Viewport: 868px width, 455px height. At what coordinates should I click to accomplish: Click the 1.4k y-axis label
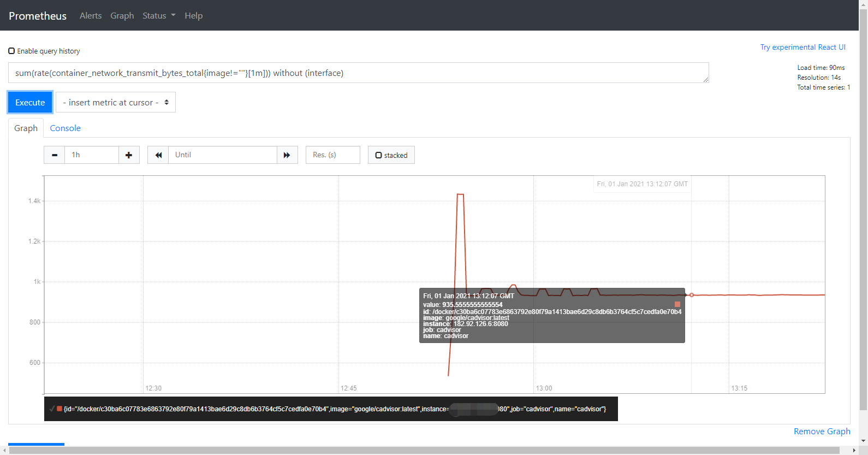tap(34, 201)
